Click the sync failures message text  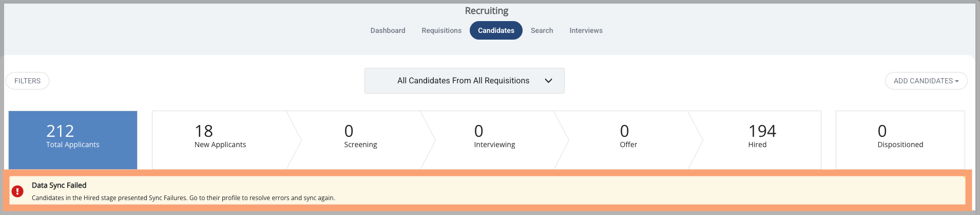point(183,198)
